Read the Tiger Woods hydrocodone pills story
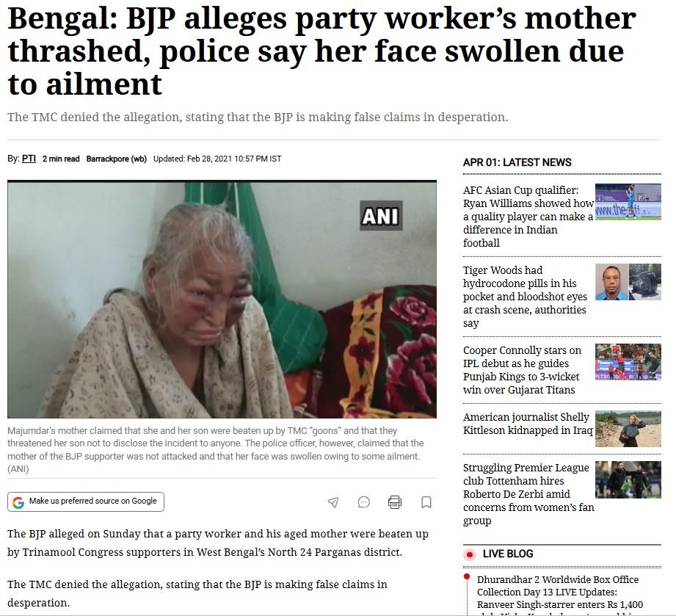Viewport: 676px width, 616px height. [x=525, y=297]
